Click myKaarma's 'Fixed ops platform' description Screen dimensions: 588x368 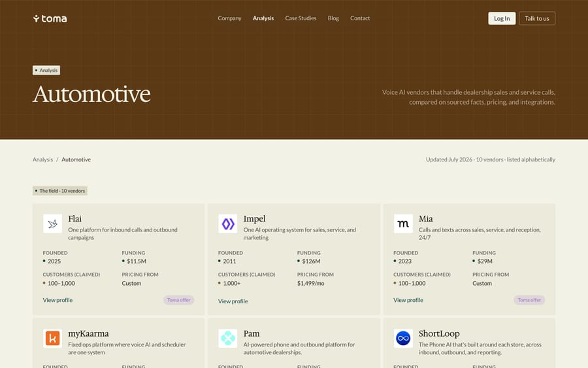point(127,348)
